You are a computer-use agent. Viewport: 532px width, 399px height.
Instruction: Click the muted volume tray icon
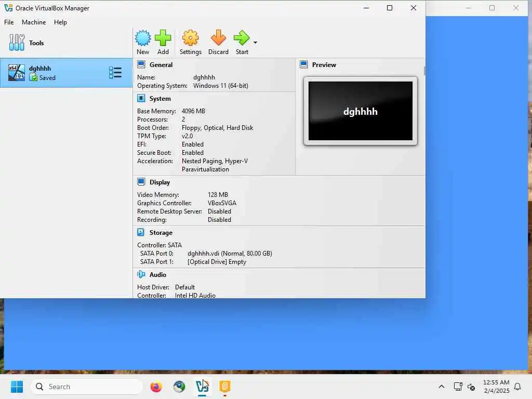click(471, 387)
